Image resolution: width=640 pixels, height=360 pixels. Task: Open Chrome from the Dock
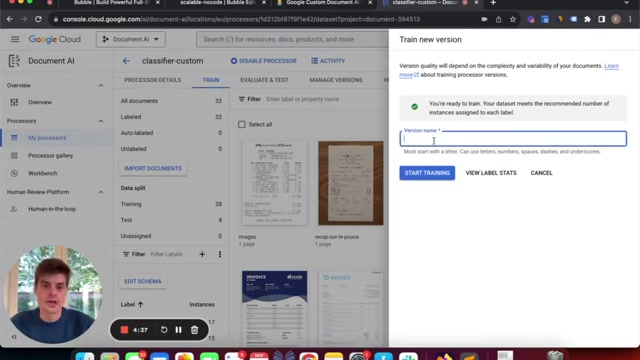pos(309,357)
